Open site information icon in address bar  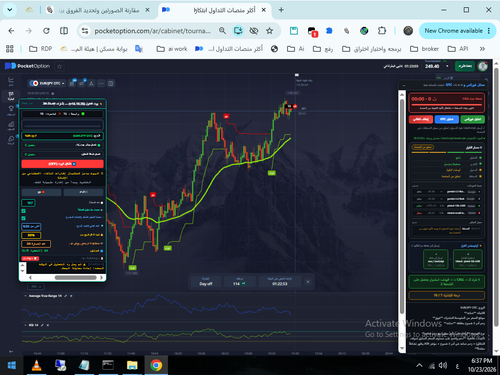pyautogui.click(x=85, y=31)
